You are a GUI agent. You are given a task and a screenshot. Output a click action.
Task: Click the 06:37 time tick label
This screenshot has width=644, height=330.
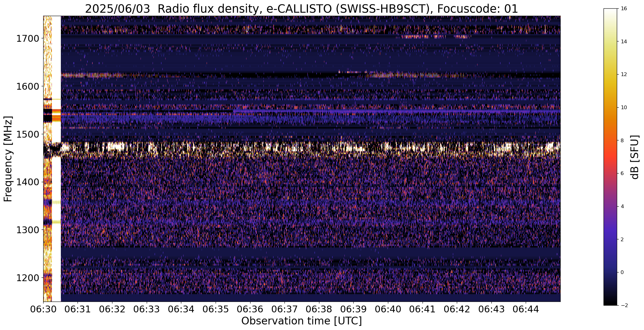point(284,309)
